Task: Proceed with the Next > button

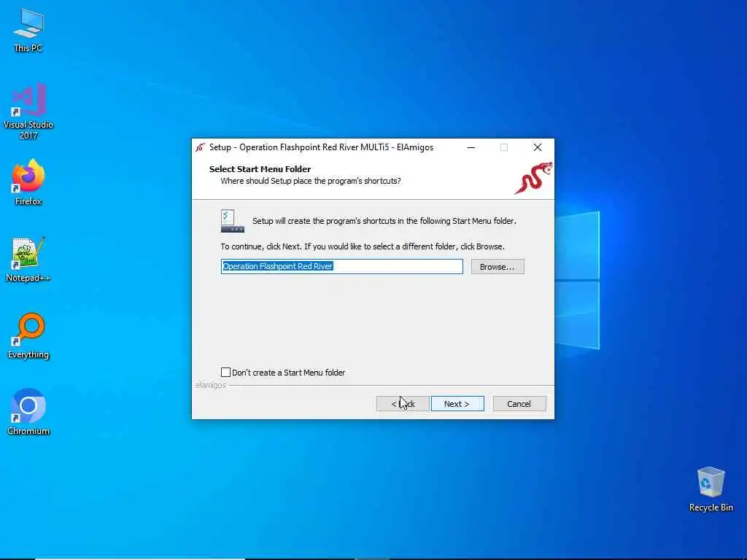Action: (x=457, y=404)
